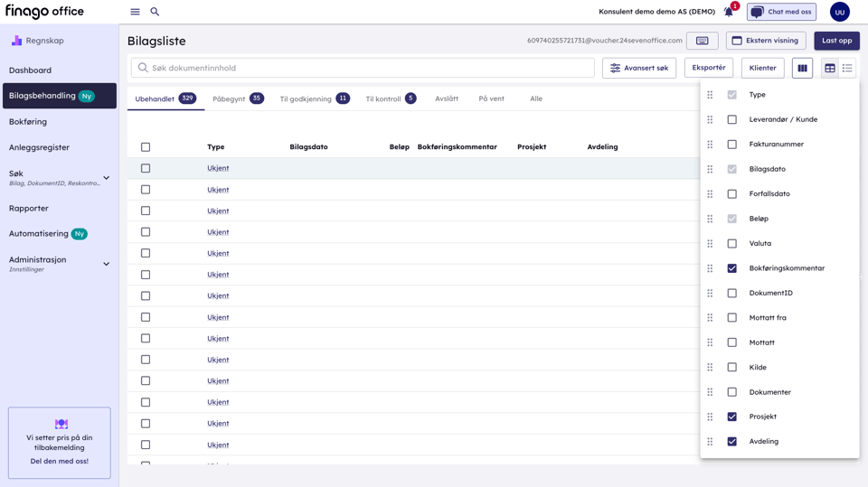Open the Avansert søk filter panel

(638, 68)
